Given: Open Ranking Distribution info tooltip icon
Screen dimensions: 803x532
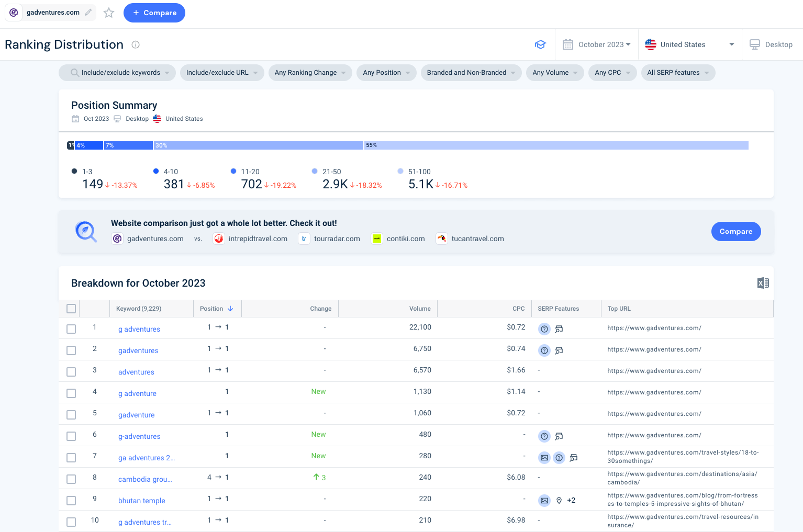Looking at the screenshot, I should click(136, 44).
